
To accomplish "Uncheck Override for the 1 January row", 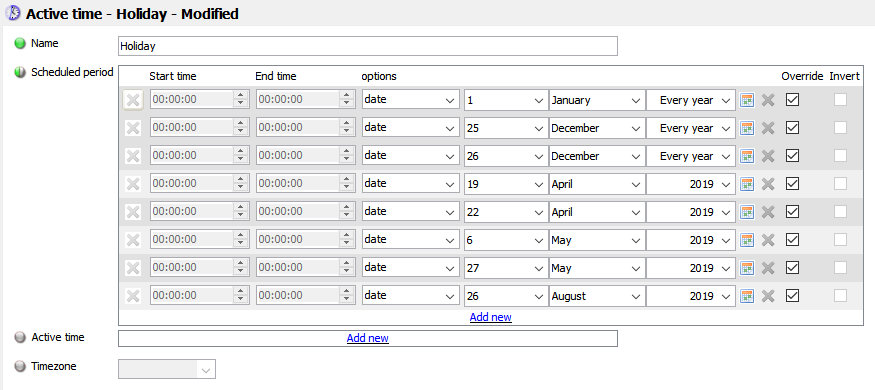I will click(792, 99).
